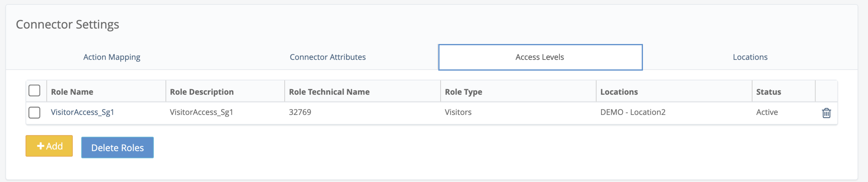Viewport: 868px width, 182px height.
Task: Delete the VisitorAccess_Sg1 row using trash icon
Action: point(826,113)
